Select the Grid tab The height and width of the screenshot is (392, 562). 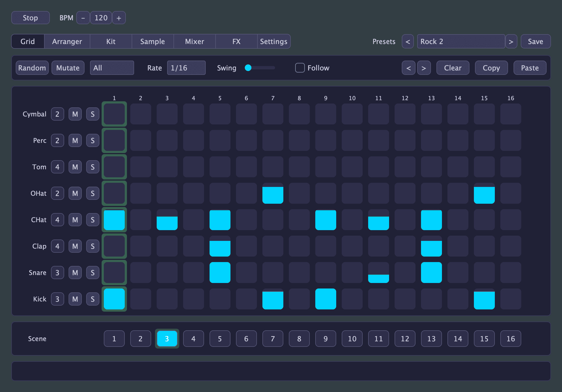click(x=28, y=41)
